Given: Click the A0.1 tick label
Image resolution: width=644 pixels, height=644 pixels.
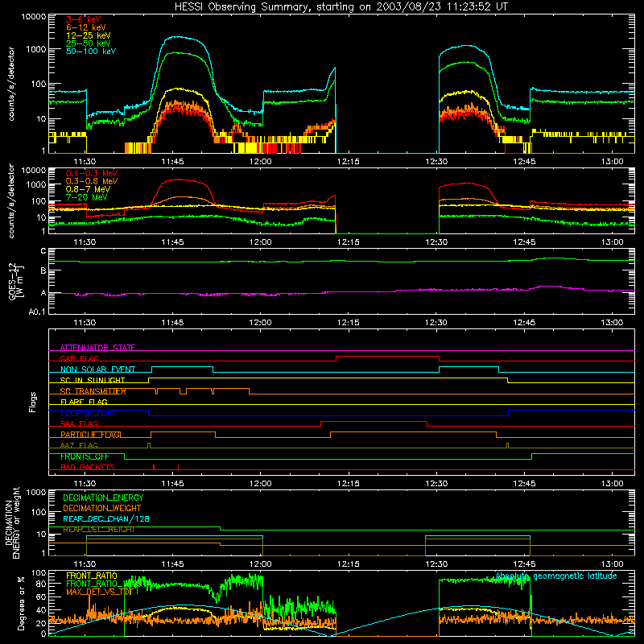Looking at the screenshot, I should [x=37, y=312].
